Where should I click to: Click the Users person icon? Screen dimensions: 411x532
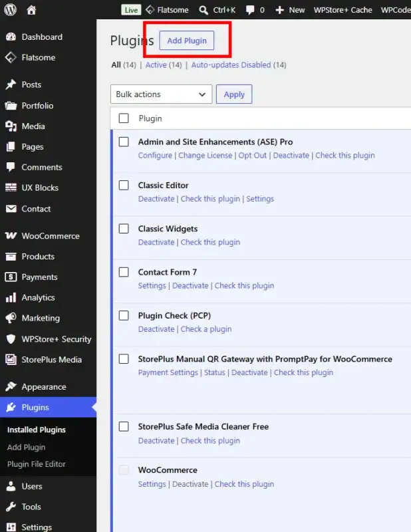tap(11, 486)
